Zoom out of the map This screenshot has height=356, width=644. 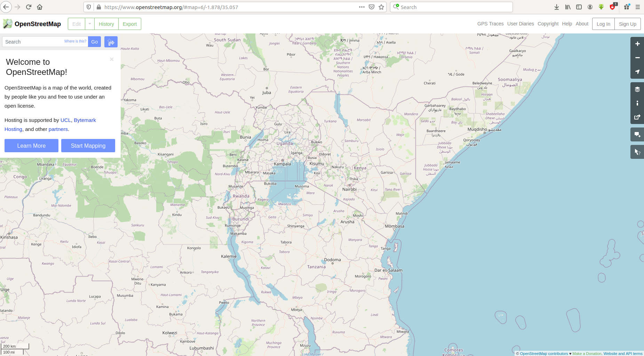coord(637,58)
